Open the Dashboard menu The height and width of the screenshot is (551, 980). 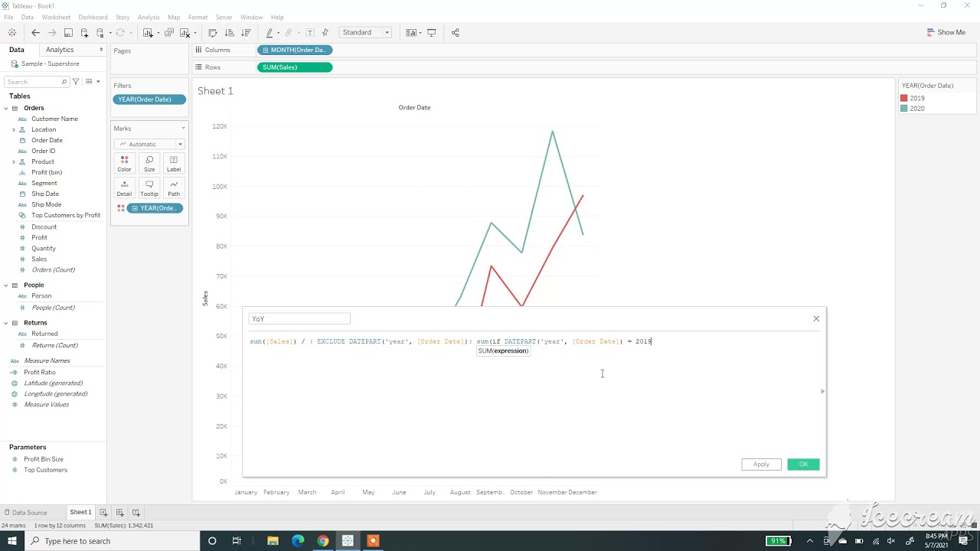[93, 17]
